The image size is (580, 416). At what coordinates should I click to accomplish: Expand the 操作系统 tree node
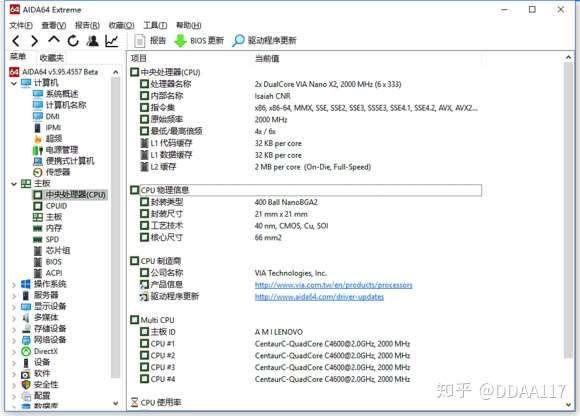pyautogui.click(x=14, y=284)
